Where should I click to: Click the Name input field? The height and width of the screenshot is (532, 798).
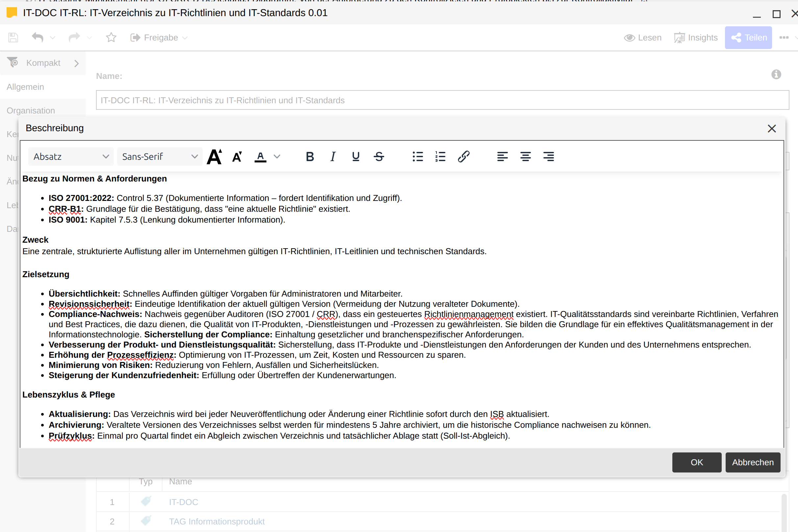[442, 100]
